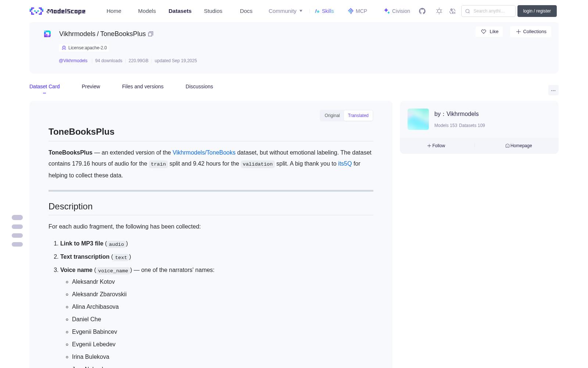Toggle the light/dark theme sun icon

coord(439,11)
